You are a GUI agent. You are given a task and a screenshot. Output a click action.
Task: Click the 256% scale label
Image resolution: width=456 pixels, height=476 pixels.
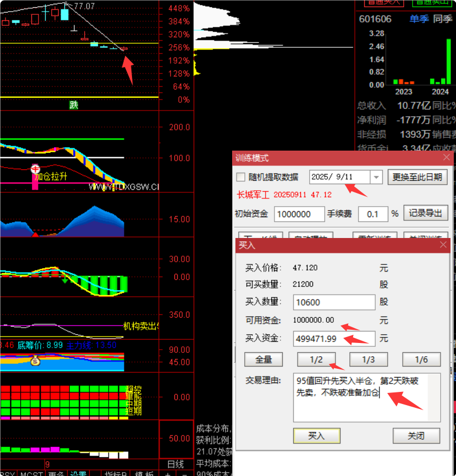point(179,47)
